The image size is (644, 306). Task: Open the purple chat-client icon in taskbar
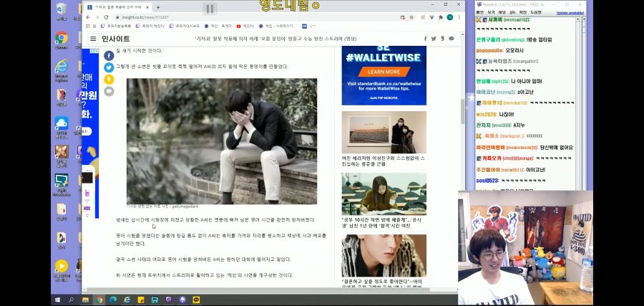click(168, 300)
